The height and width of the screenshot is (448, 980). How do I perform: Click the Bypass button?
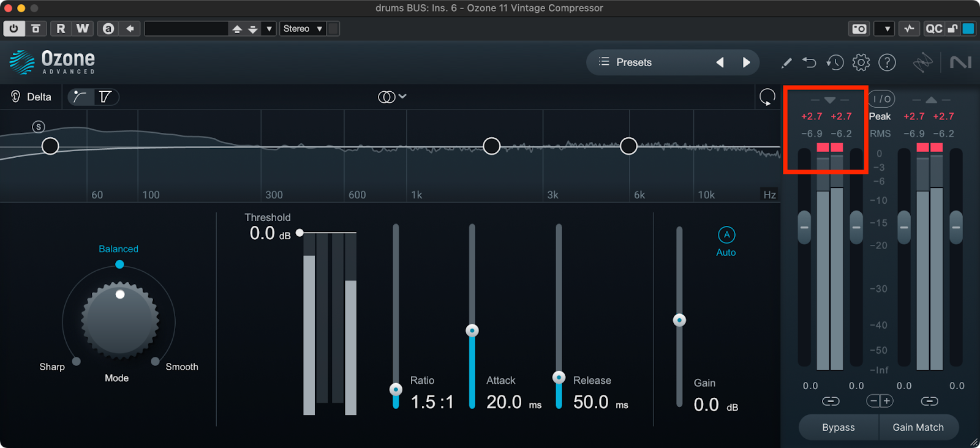[839, 427]
